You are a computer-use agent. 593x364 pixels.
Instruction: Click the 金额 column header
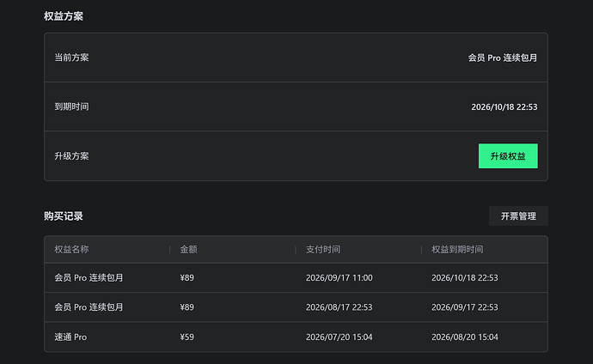188,249
